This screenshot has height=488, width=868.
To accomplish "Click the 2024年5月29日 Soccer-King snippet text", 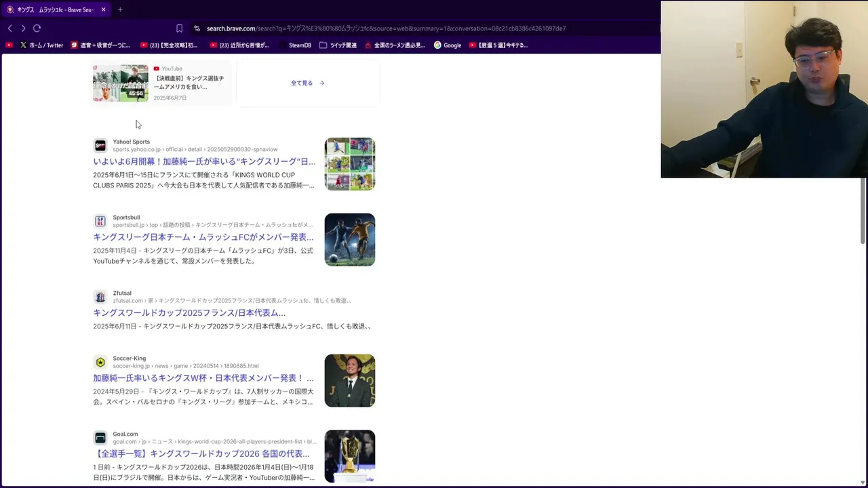I will [x=203, y=396].
